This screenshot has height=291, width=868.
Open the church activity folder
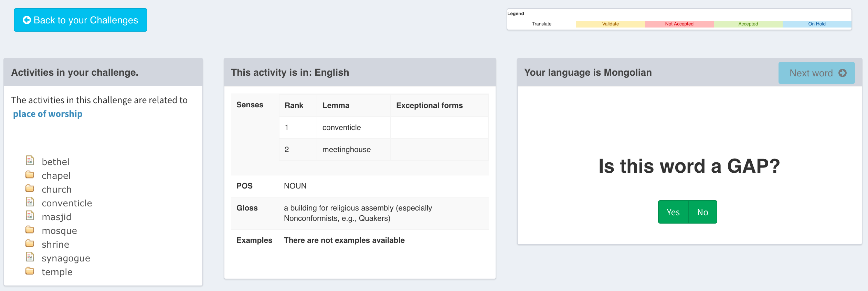pos(57,189)
